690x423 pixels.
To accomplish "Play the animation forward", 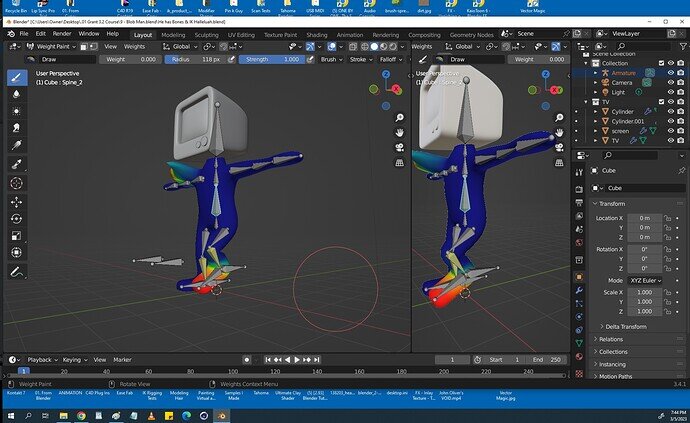I will (x=297, y=360).
